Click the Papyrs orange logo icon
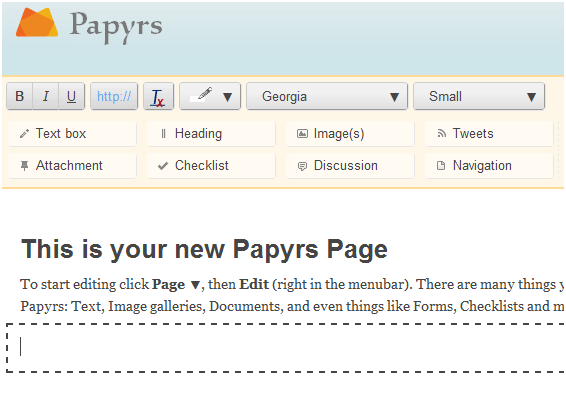This screenshot has width=566, height=394. coord(37,22)
